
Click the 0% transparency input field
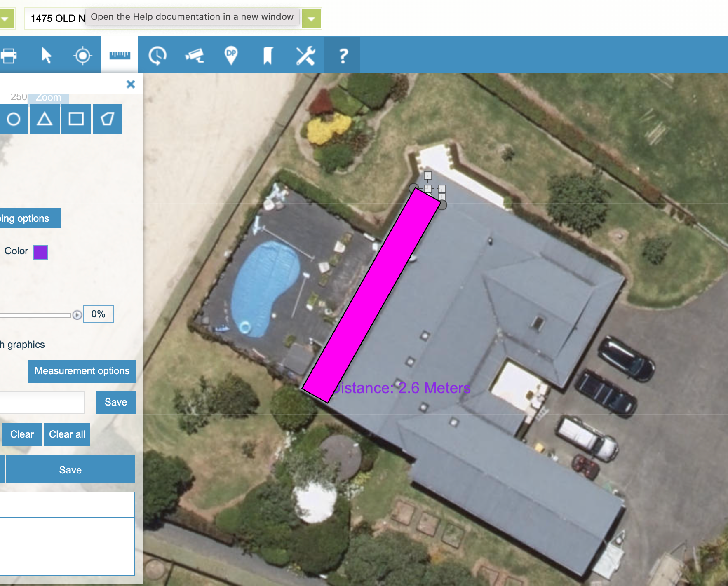tap(98, 314)
